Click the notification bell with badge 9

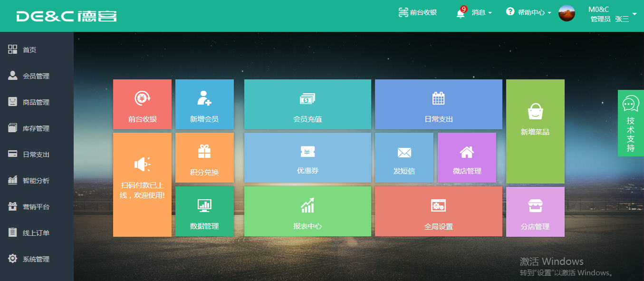click(461, 12)
